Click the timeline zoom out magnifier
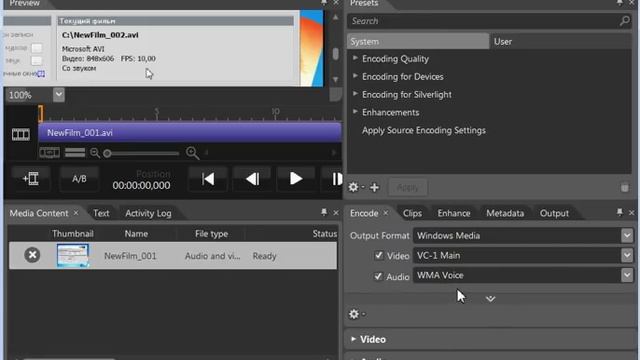The height and width of the screenshot is (360, 640). click(x=95, y=153)
